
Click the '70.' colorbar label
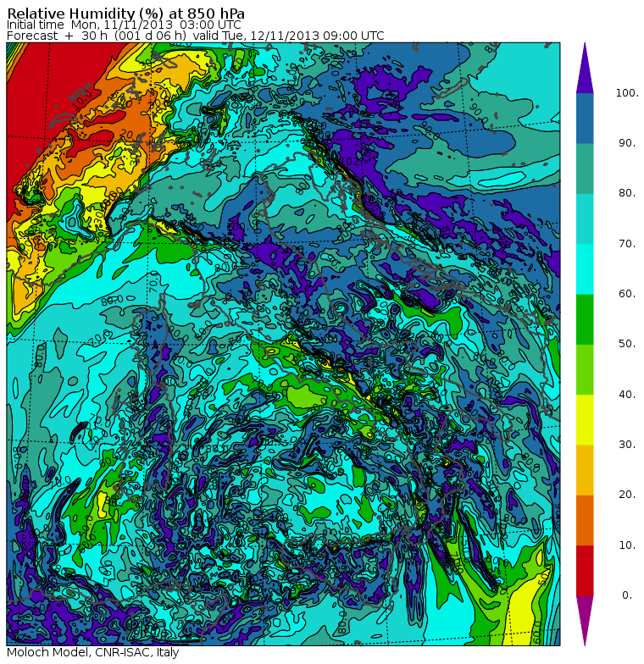click(x=627, y=244)
